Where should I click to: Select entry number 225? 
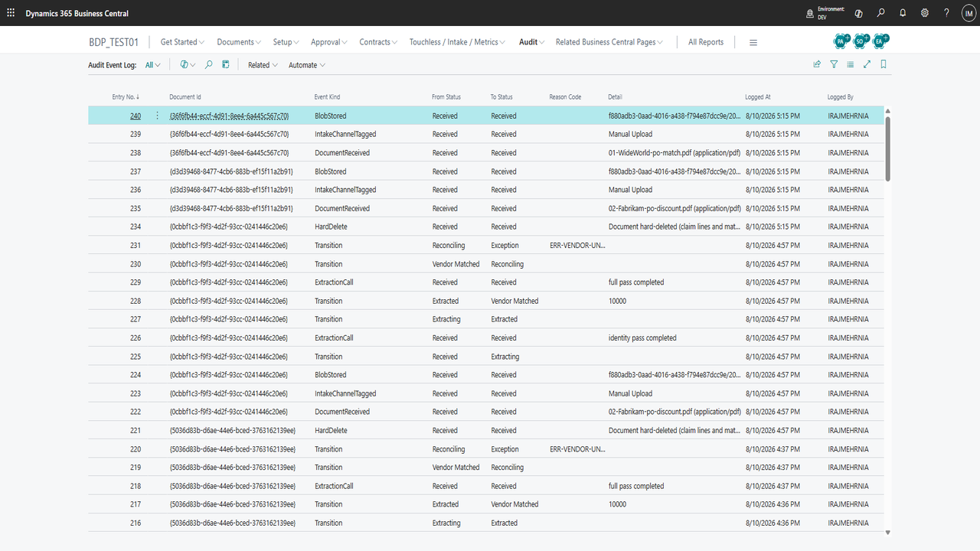click(136, 357)
